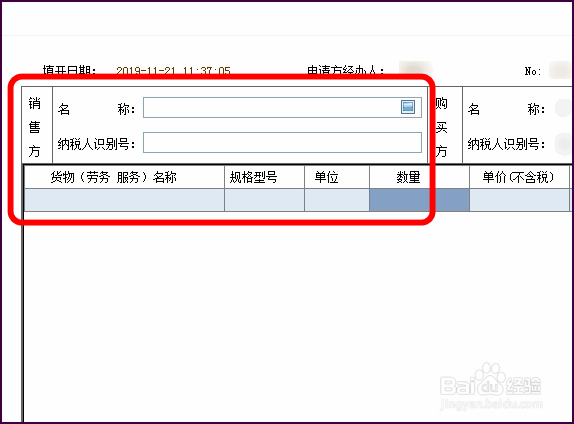Click the first row 规格型号 cell
Viewport: 574px width, 424px height.
pyautogui.click(x=264, y=200)
